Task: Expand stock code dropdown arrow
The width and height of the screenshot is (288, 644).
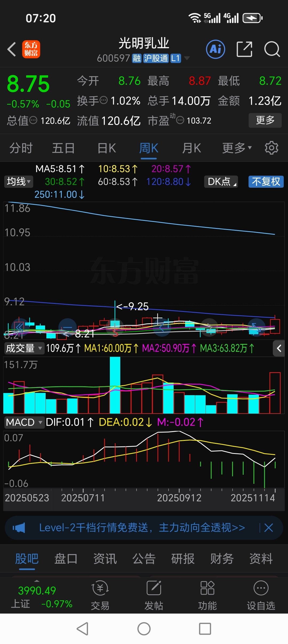Action: click(187, 58)
